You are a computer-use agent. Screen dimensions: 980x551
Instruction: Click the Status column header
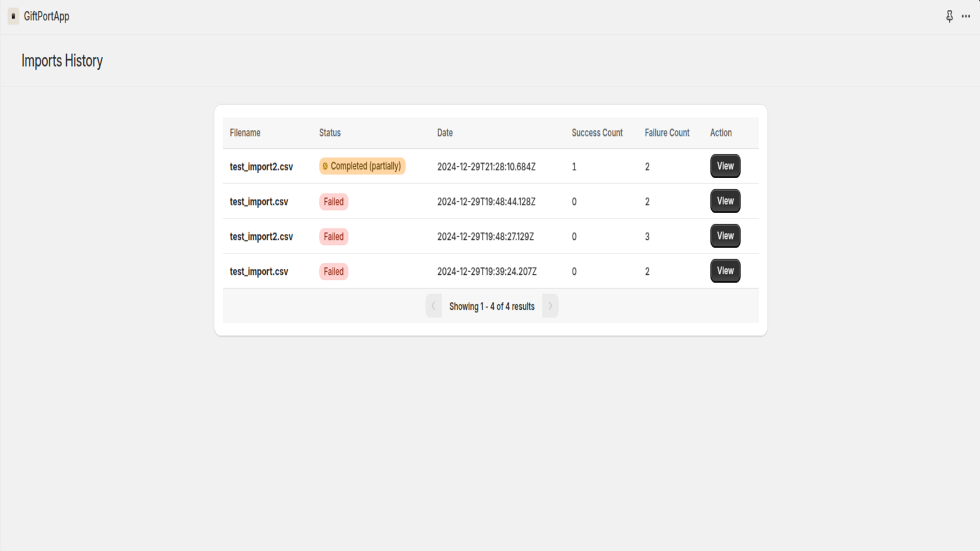[x=330, y=133]
